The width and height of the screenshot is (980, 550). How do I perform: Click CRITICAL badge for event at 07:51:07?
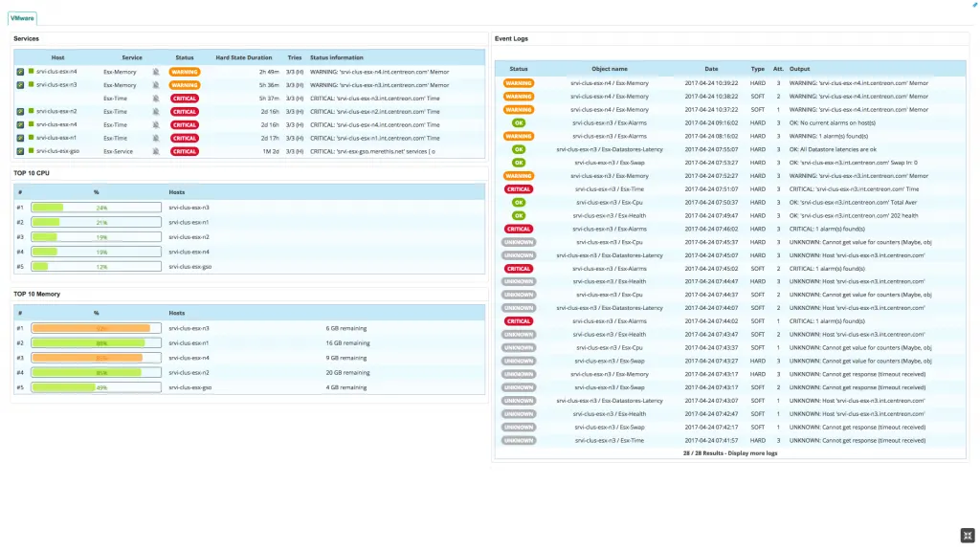(x=518, y=188)
